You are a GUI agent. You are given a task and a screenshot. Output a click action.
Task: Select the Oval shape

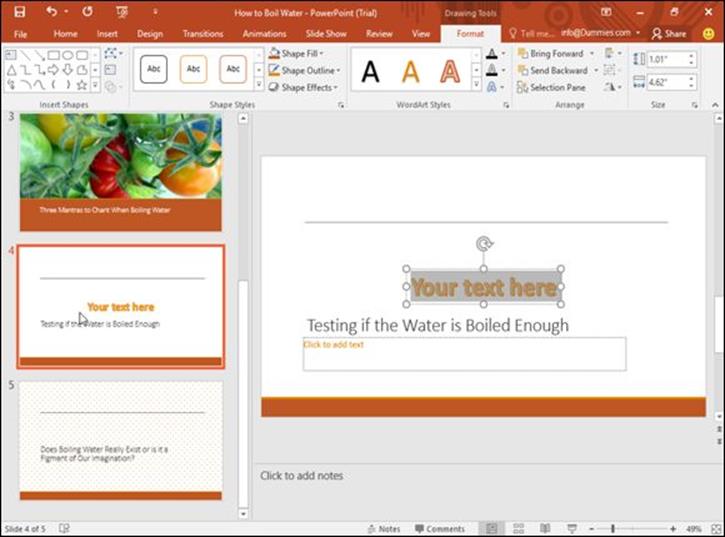pos(68,56)
